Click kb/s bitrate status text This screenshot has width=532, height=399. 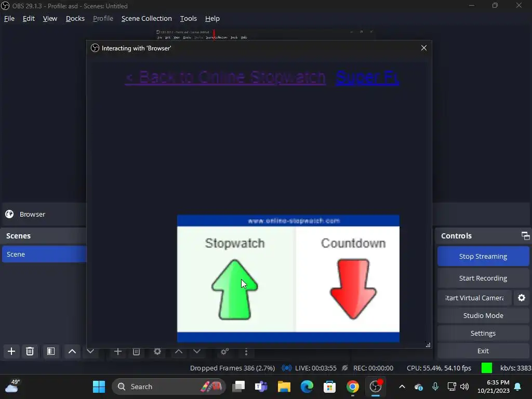(515, 368)
